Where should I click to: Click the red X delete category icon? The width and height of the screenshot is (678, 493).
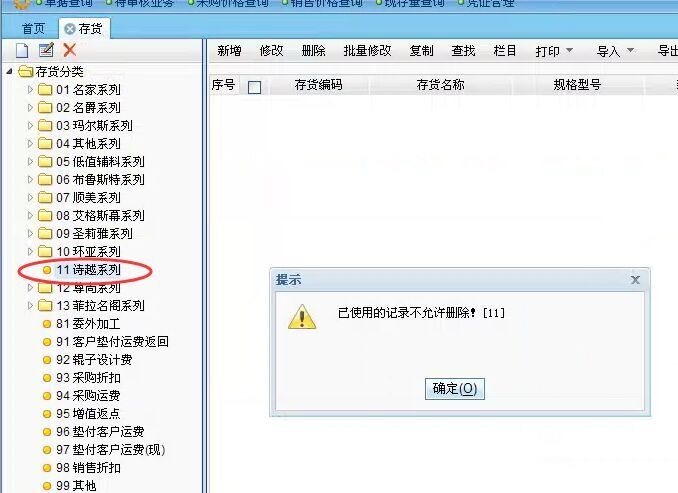[x=70, y=50]
